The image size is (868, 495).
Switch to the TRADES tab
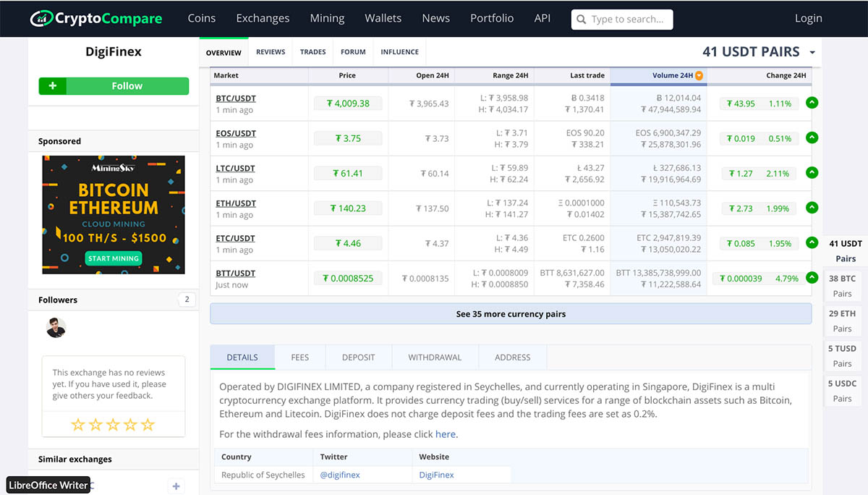point(312,52)
